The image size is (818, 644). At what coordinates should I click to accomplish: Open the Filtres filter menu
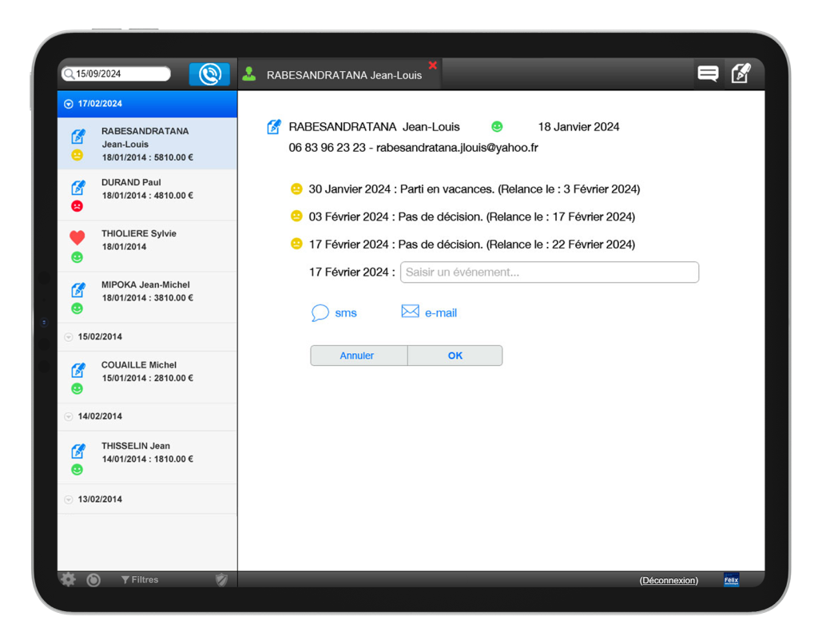pyautogui.click(x=140, y=580)
